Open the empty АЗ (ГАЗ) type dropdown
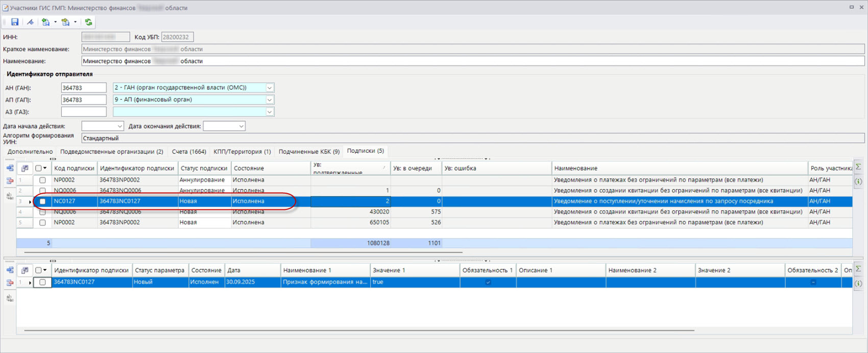The height and width of the screenshot is (353, 868). (269, 112)
